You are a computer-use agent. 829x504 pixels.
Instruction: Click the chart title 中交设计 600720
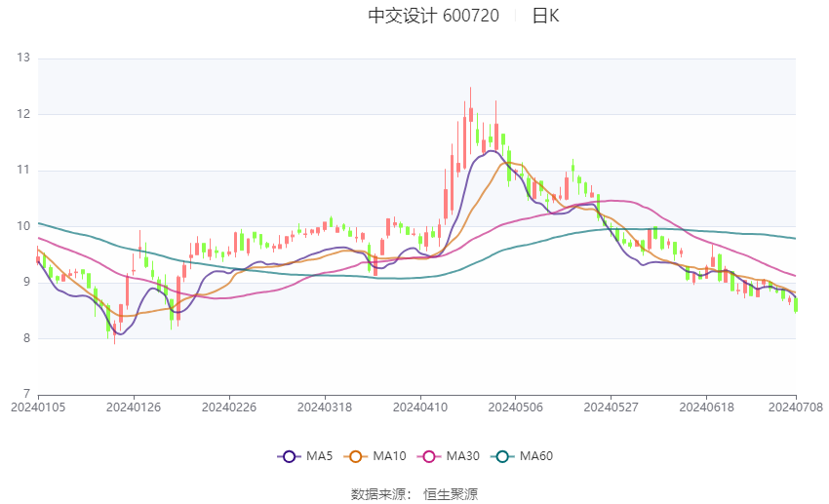(x=434, y=16)
